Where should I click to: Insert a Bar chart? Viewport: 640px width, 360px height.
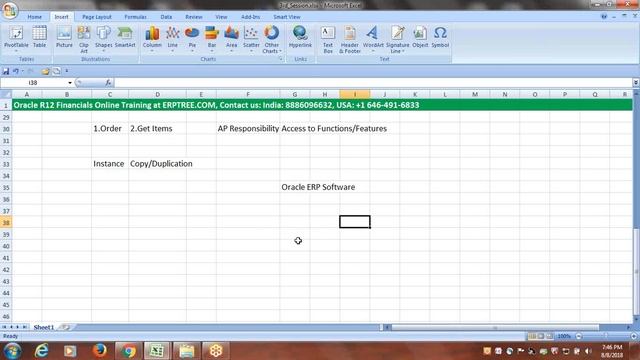pyautogui.click(x=212, y=39)
